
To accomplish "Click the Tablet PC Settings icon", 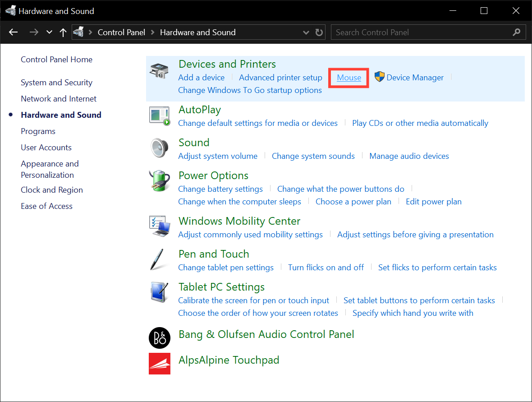I will pos(159,293).
